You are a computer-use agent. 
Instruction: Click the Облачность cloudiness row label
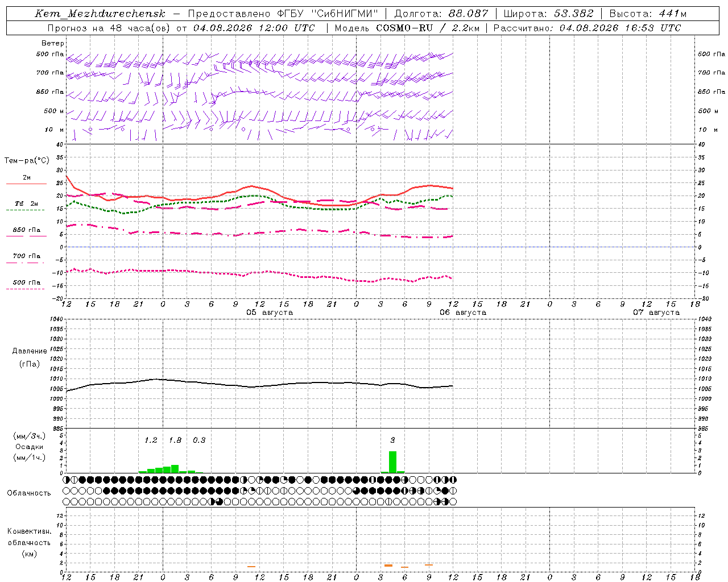(x=29, y=493)
